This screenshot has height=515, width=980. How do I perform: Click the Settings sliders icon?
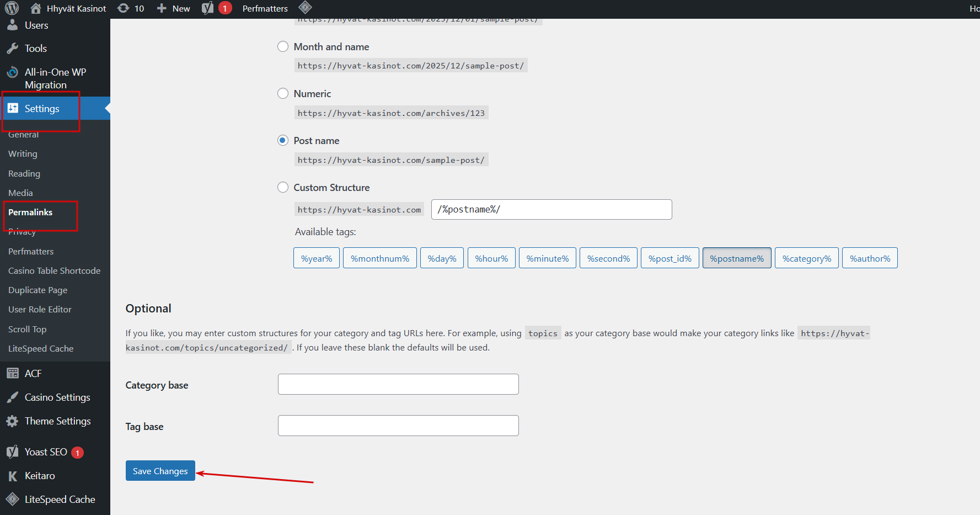13,108
